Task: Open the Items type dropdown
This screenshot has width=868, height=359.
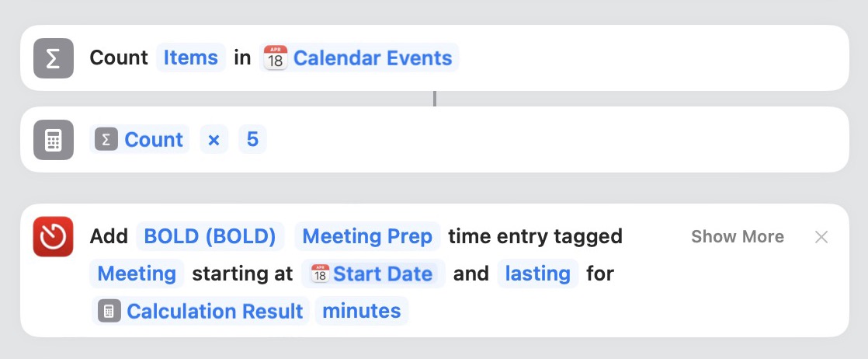Action: [191, 58]
